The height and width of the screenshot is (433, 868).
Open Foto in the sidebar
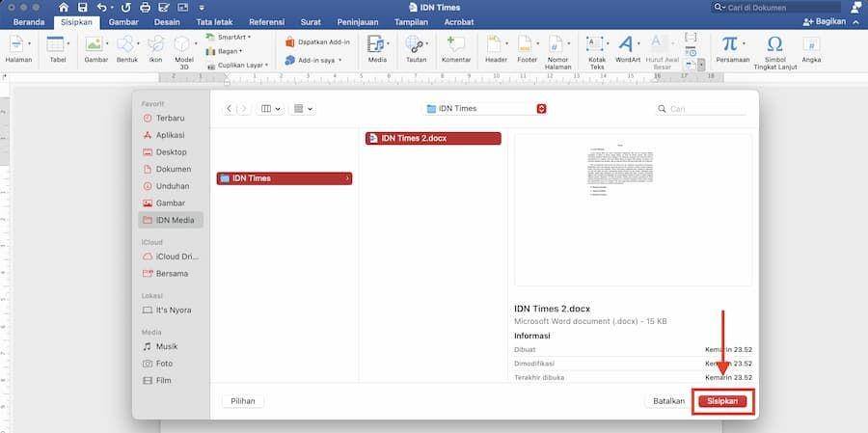(x=171, y=364)
